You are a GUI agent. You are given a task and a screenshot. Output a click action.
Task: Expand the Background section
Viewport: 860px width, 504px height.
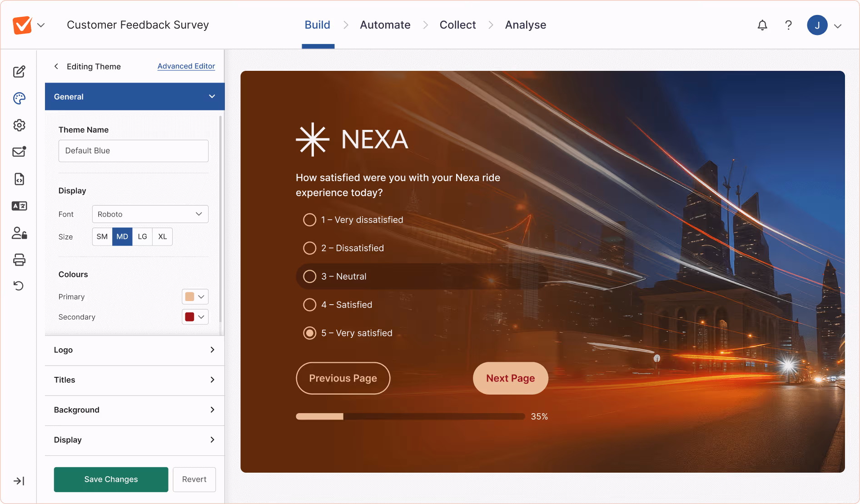[134, 410]
